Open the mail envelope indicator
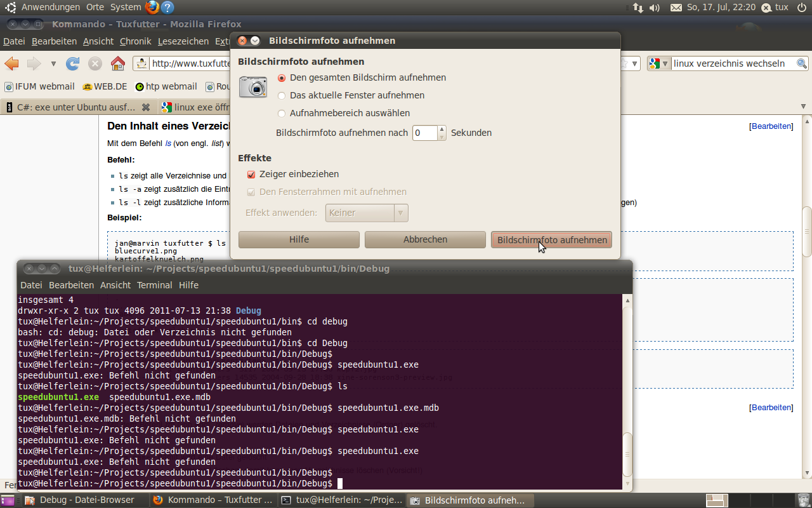Image resolution: width=812 pixels, height=508 pixels. (676, 8)
